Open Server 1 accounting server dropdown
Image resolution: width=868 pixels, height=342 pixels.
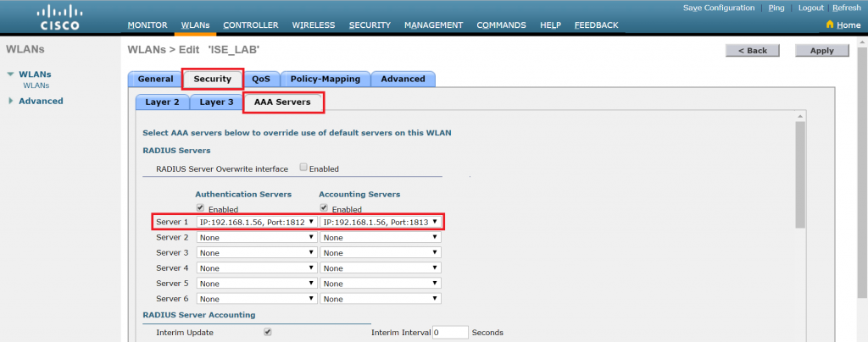click(381, 222)
